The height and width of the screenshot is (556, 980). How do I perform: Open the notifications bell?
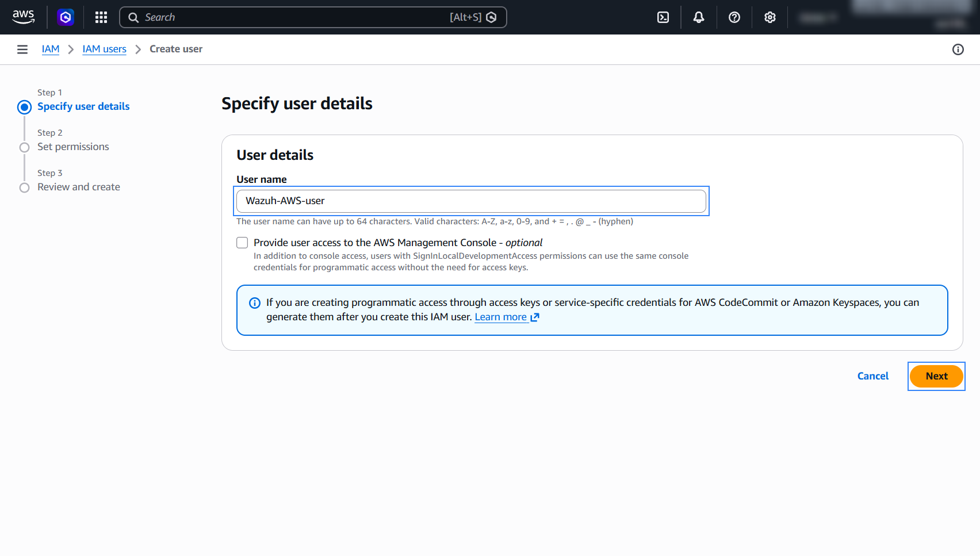click(699, 17)
